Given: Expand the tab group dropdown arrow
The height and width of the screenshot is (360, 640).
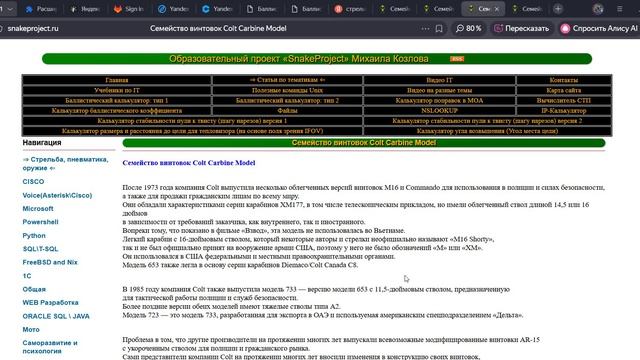Looking at the screenshot, I should 10,9.
